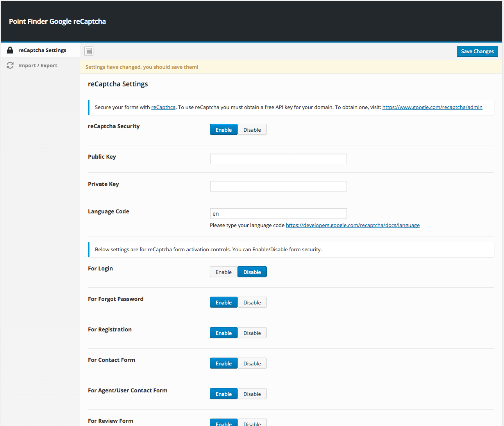Screen dimensions: 504x426
Task: Disable reCaptcha for Forgot Password
Action: coord(252,302)
